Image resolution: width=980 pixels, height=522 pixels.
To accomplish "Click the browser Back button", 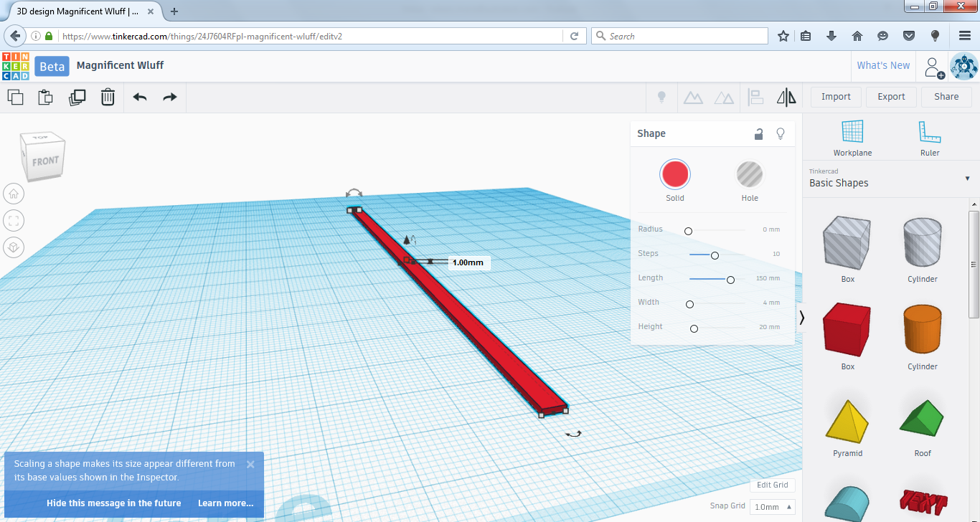I will pyautogui.click(x=14, y=36).
